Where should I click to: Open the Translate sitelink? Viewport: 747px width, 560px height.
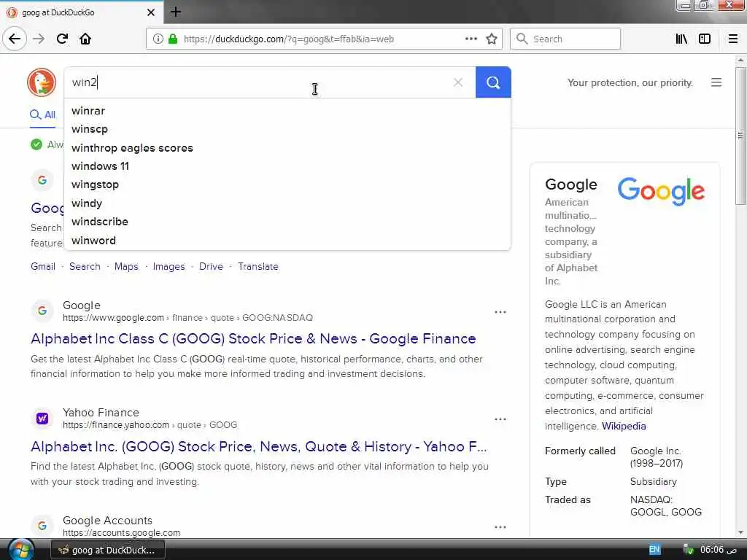click(258, 266)
